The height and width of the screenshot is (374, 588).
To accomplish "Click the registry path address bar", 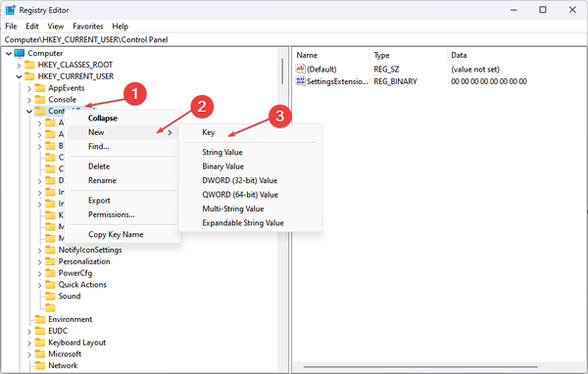I will click(x=294, y=40).
